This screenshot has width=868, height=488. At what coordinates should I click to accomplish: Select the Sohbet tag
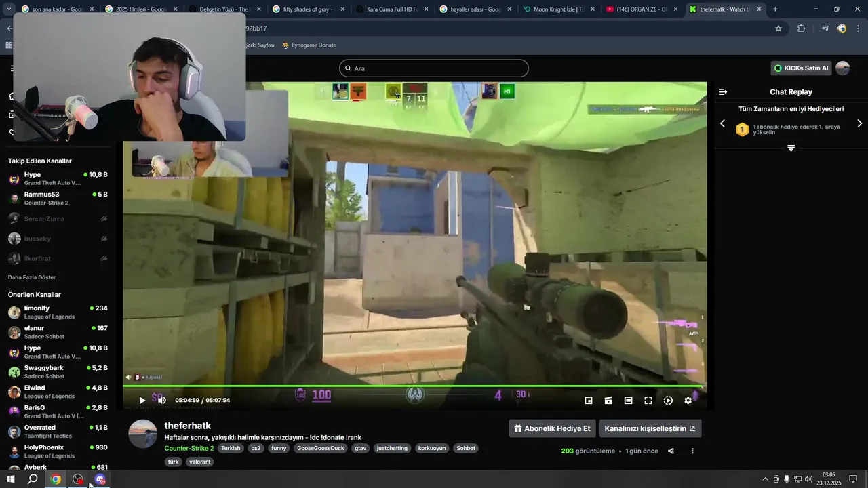point(466,448)
